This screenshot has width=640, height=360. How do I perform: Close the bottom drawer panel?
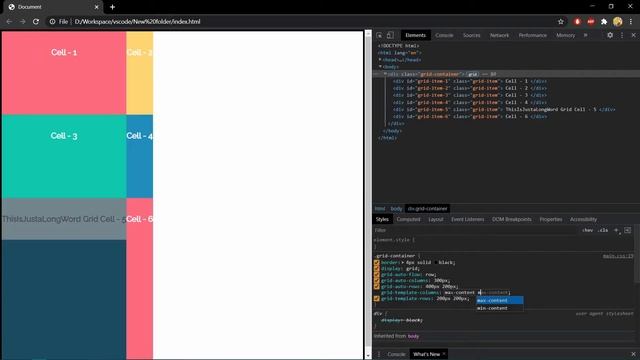[x=633, y=354]
